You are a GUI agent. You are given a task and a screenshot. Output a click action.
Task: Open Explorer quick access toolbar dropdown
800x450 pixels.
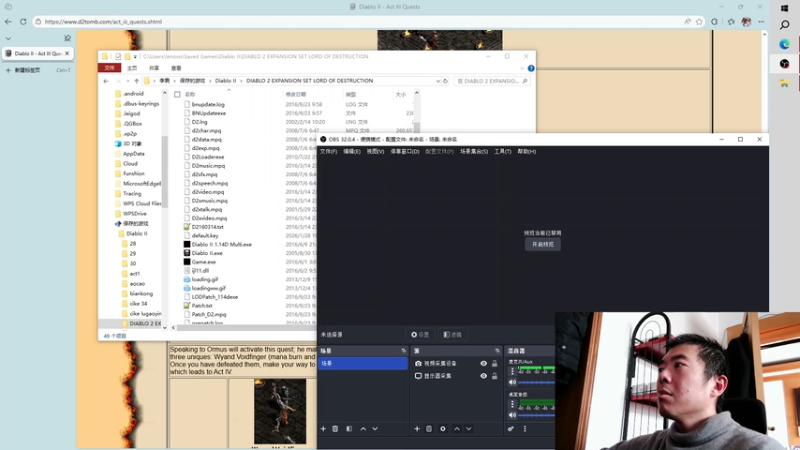point(135,57)
